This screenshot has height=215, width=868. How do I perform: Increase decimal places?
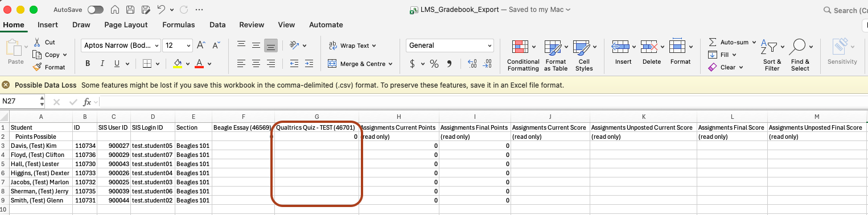472,64
